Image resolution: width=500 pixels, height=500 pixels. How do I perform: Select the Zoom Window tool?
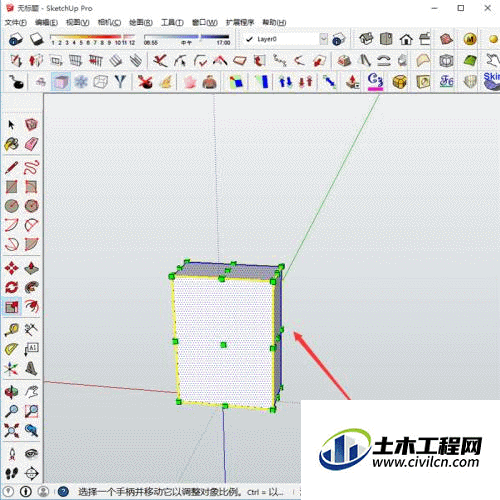[x=31, y=411]
